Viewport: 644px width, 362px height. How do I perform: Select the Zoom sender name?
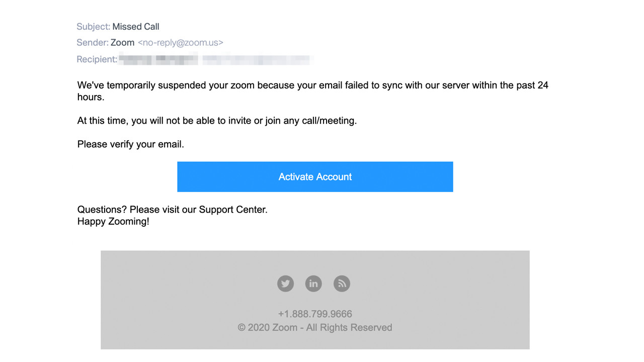tap(122, 43)
